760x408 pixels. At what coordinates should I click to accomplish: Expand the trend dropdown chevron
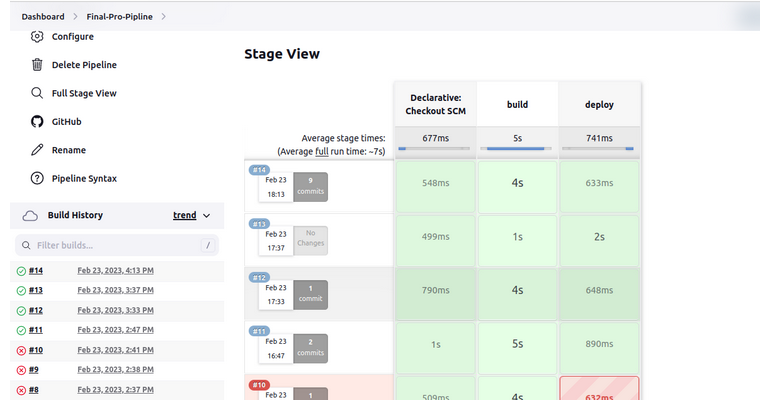[x=206, y=216]
